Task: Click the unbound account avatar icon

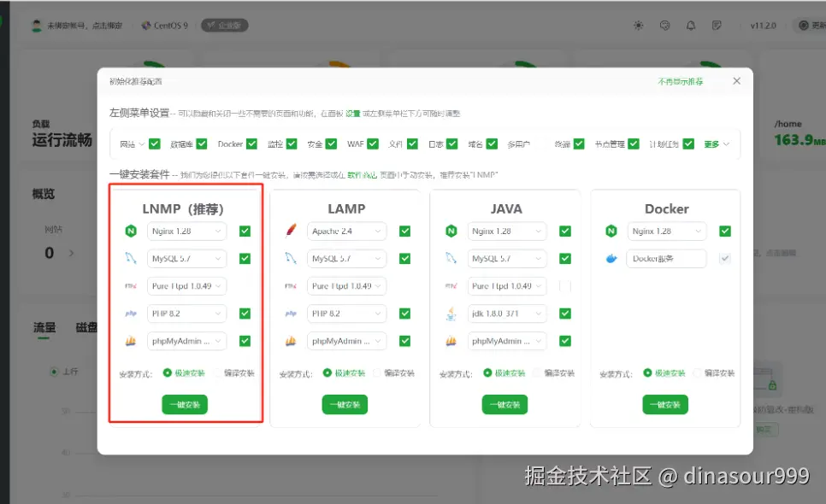Action: (x=37, y=26)
